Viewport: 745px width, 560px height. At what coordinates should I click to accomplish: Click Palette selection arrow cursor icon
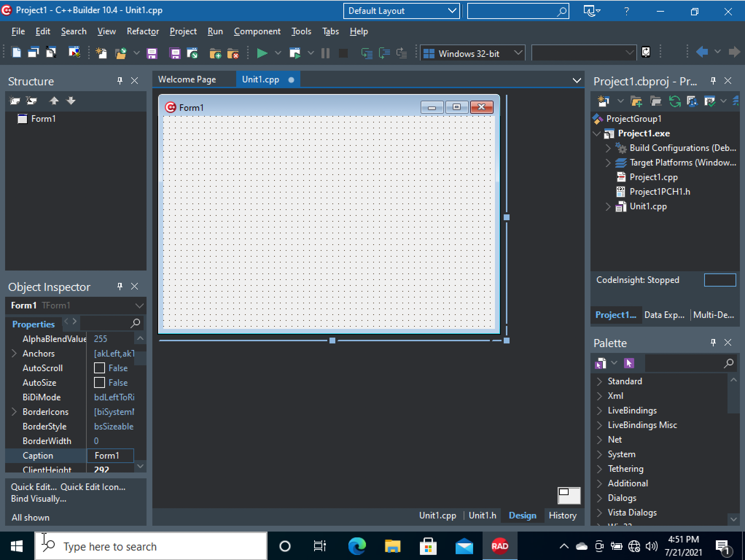coord(629,363)
